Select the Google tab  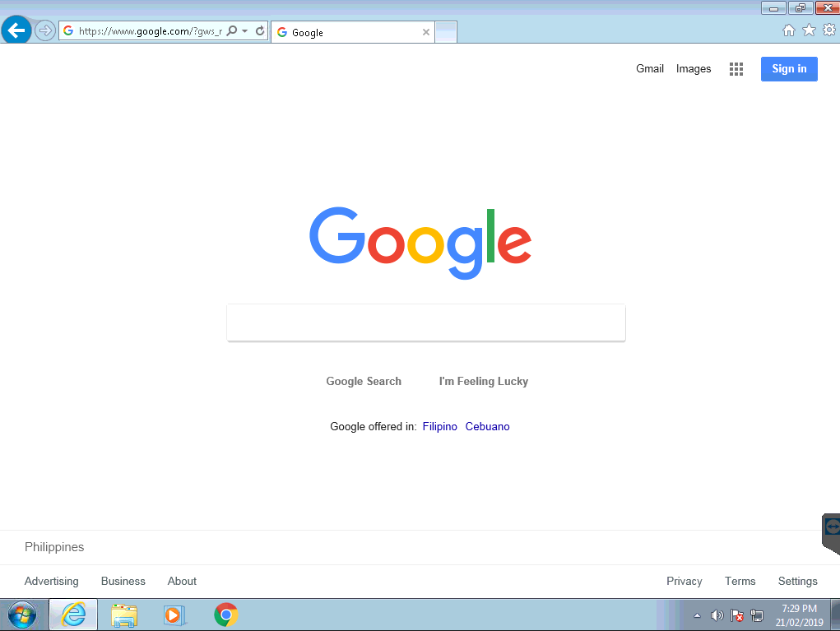352,32
